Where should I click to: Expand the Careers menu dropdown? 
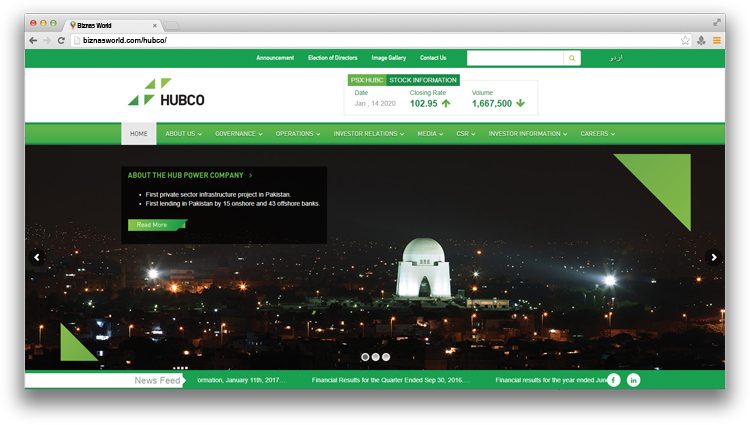[597, 133]
